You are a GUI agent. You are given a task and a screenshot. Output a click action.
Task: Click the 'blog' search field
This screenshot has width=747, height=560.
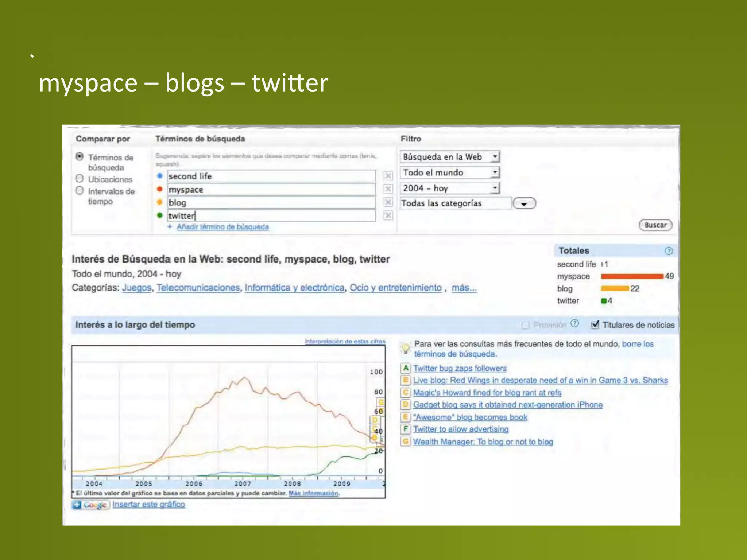[x=271, y=202]
